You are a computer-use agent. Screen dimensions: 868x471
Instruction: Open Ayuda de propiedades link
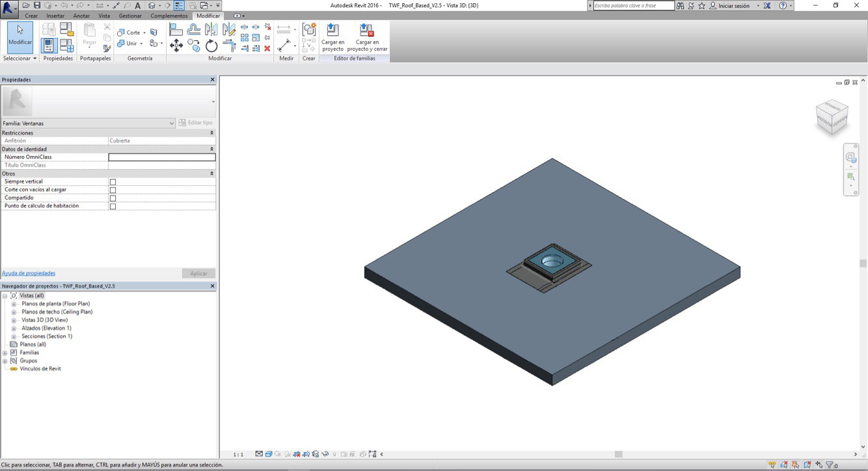pyautogui.click(x=29, y=273)
